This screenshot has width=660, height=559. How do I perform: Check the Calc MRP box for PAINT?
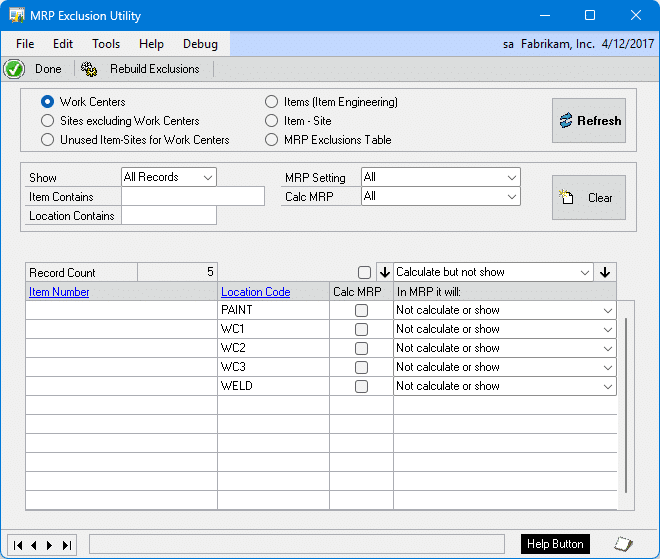361,311
